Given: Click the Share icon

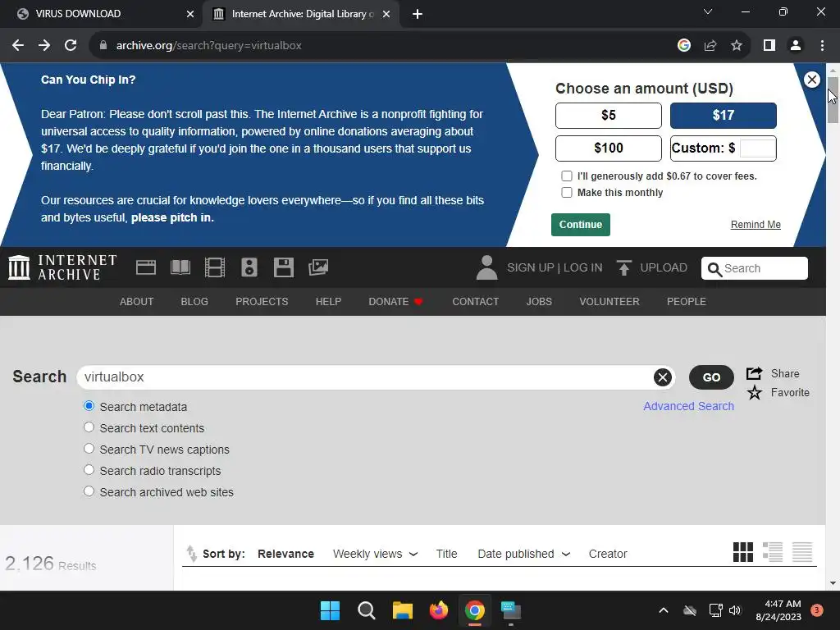Looking at the screenshot, I should (755, 373).
